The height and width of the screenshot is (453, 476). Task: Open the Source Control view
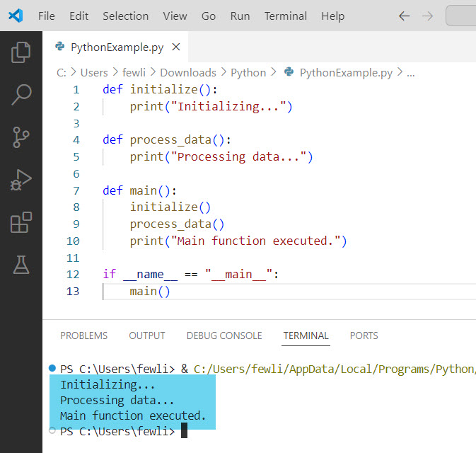tap(21, 137)
